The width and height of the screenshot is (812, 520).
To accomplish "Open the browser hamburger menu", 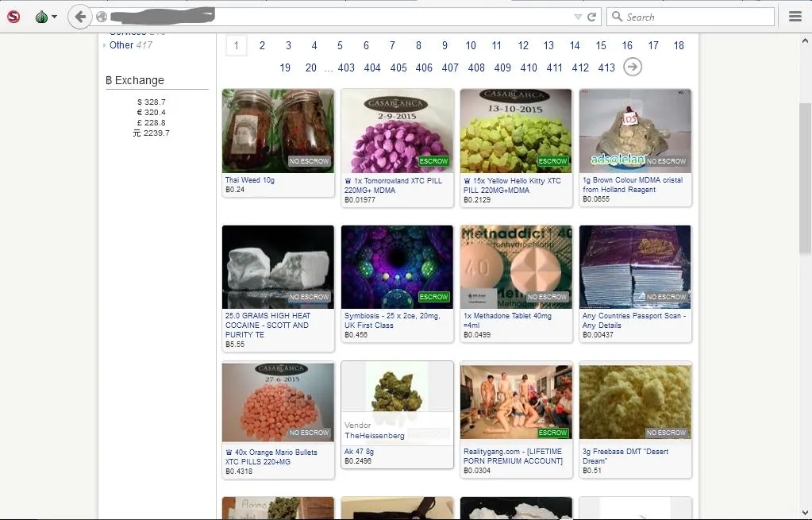I will click(795, 16).
